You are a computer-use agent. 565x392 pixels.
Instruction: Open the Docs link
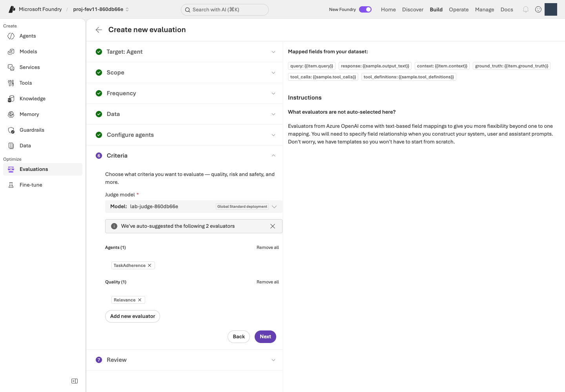pos(507,9)
